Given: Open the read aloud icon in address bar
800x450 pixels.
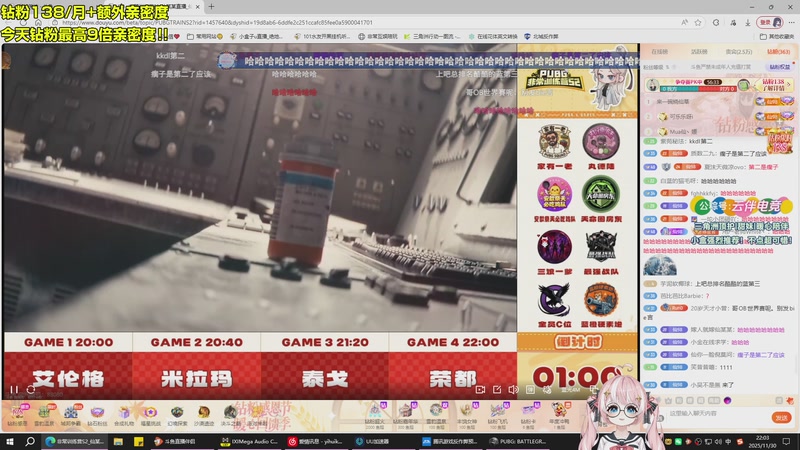Looking at the screenshot, I should [x=684, y=22].
